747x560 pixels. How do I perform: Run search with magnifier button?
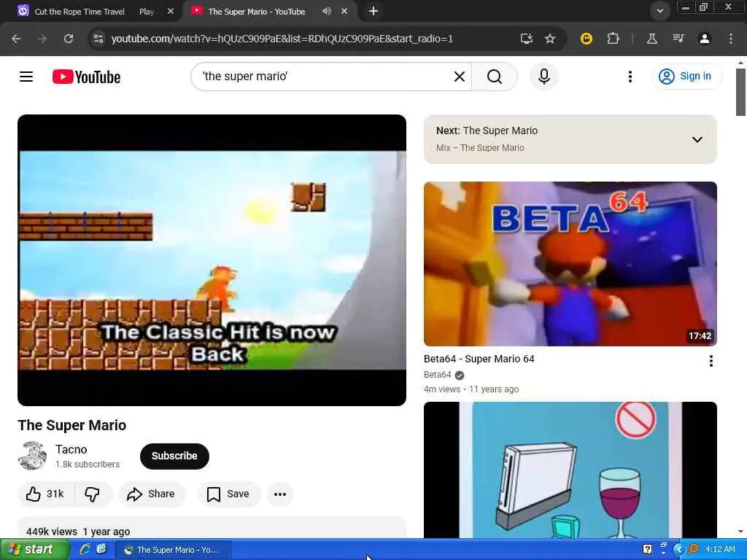point(495,76)
